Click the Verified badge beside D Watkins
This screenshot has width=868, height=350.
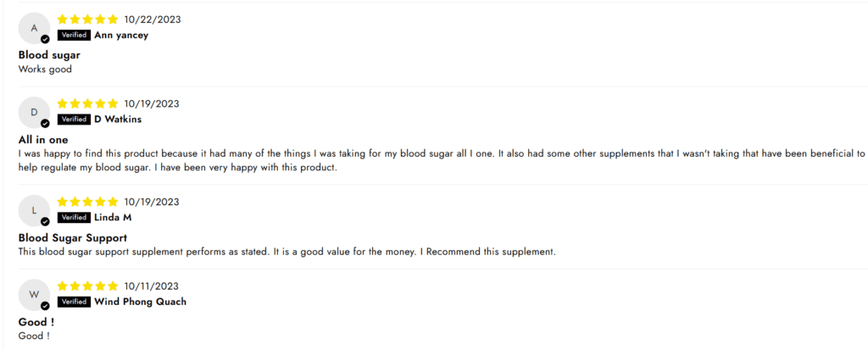tap(75, 119)
